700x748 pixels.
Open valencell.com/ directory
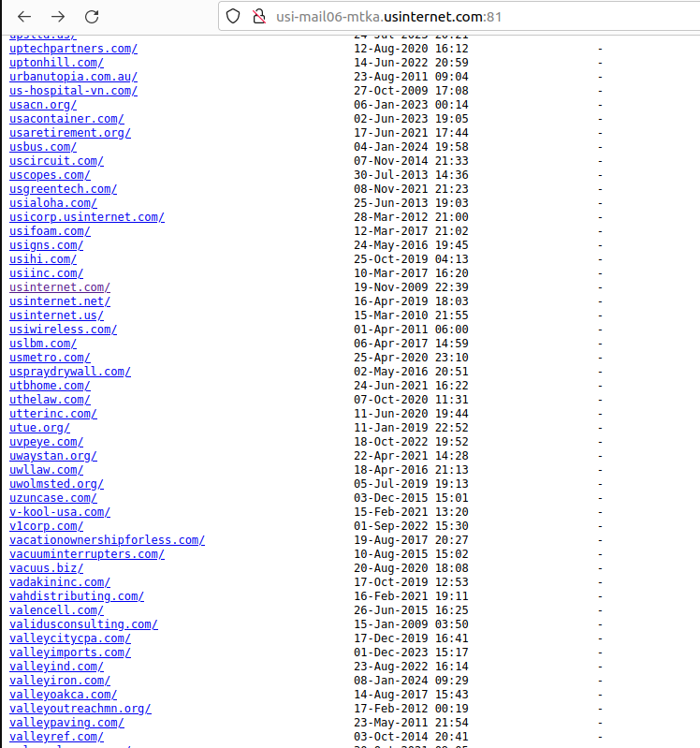[57, 610]
